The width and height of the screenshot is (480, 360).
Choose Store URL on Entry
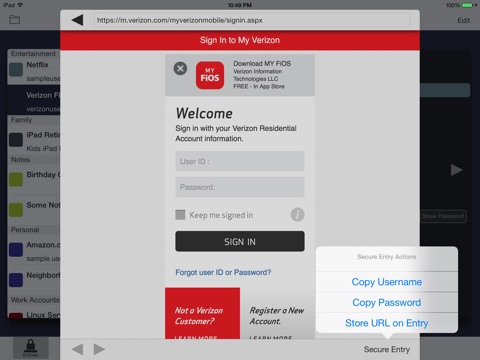[x=387, y=323]
